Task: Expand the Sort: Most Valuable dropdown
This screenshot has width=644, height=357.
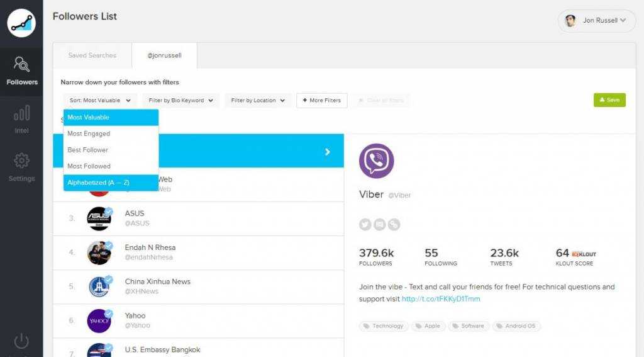Action: pyautogui.click(x=100, y=100)
